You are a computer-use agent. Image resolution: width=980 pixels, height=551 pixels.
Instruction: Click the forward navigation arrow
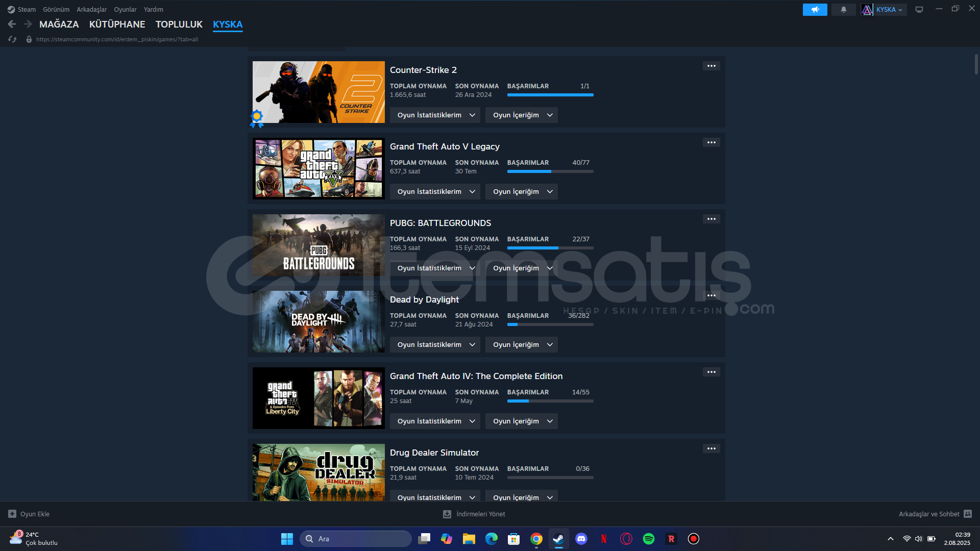[x=28, y=24]
